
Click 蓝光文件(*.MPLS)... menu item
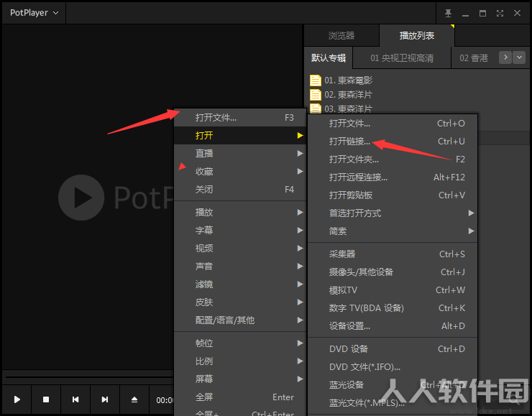(393, 403)
